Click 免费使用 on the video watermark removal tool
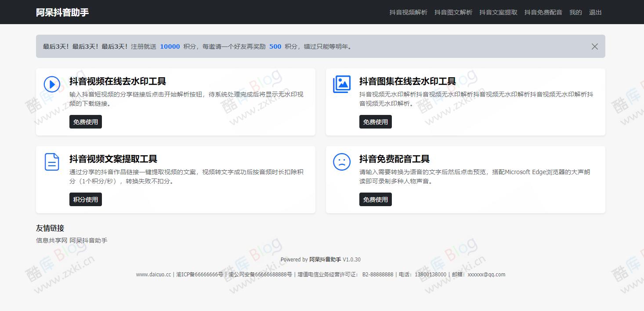Image resolution: width=644 pixels, height=311 pixels. [x=85, y=122]
